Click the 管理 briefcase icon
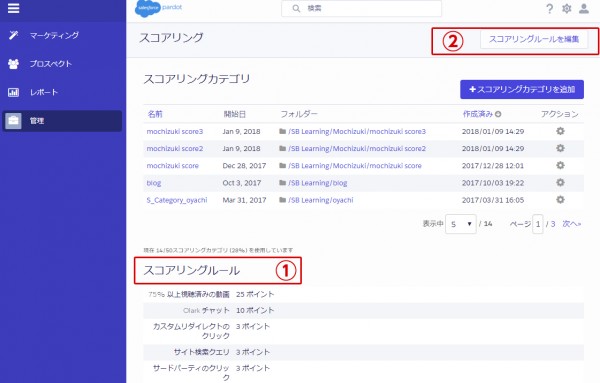This screenshot has width=600, height=383. click(13, 121)
